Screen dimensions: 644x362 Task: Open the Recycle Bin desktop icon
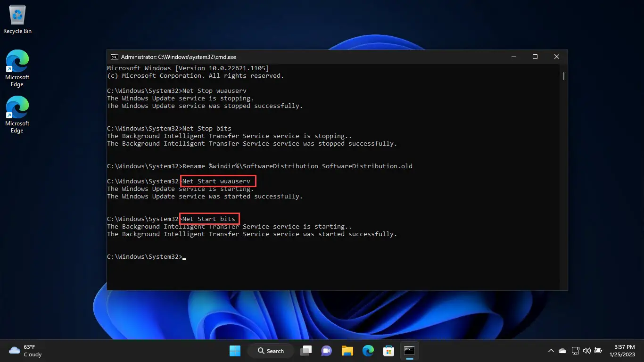coord(17,20)
